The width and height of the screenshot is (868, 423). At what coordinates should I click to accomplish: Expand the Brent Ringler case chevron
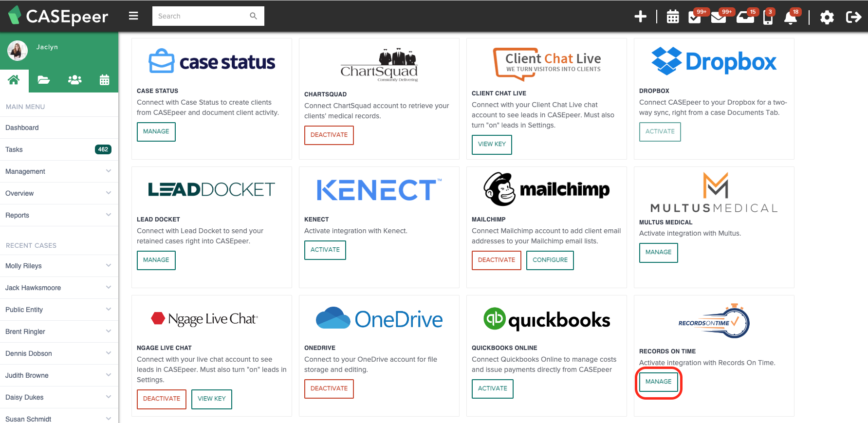point(109,331)
